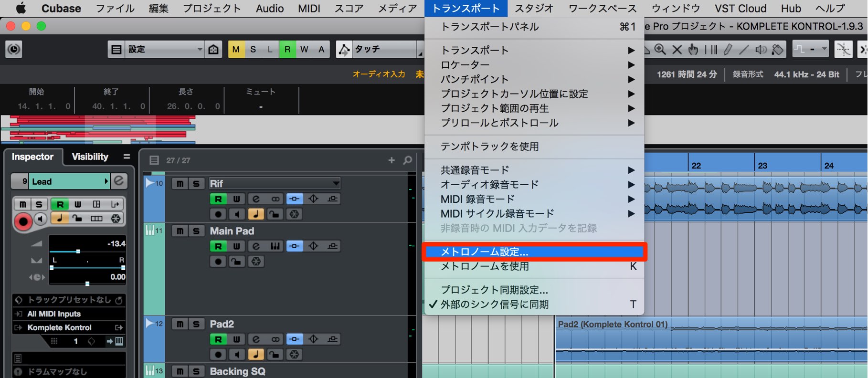Click the automation mode icon beside タッチ
Viewport: 868px width, 378px height.
[x=344, y=49]
